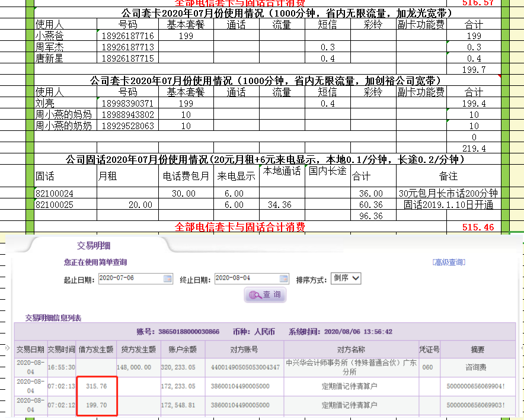
Task: Click the 交易日期 column header
Action: [x=30, y=348]
